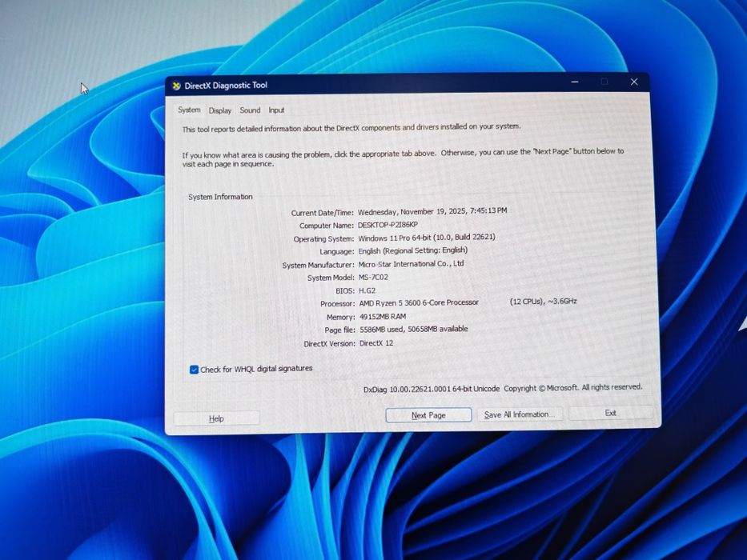This screenshot has width=747, height=560.
Task: Click the Next Page button
Action: (428, 415)
